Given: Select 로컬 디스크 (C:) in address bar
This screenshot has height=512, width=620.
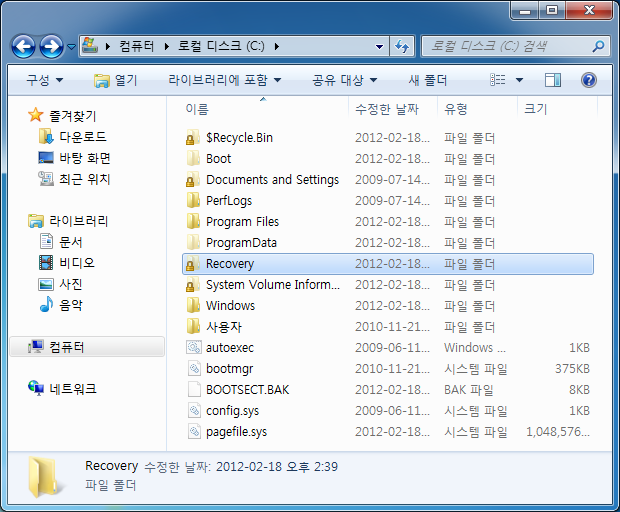Looking at the screenshot, I should [x=221, y=46].
